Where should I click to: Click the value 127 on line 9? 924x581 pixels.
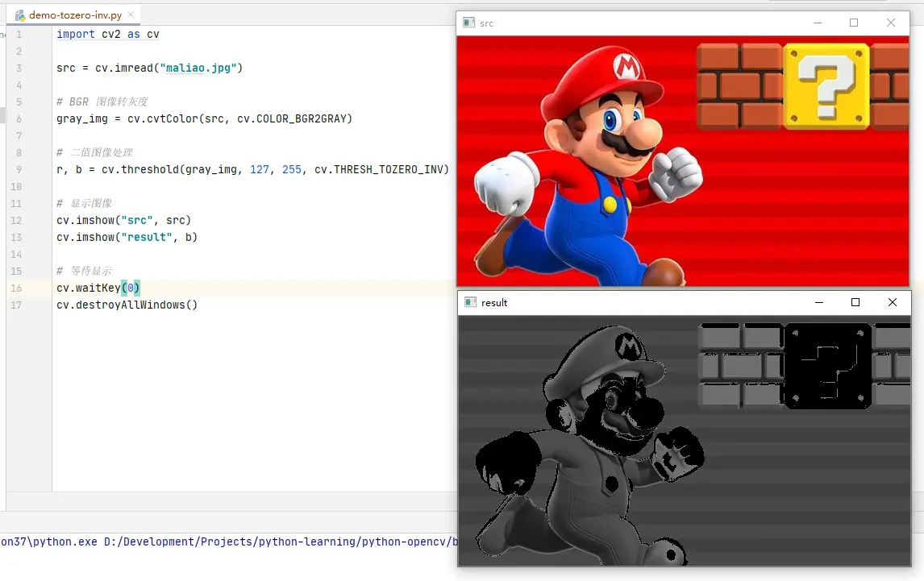[260, 170]
